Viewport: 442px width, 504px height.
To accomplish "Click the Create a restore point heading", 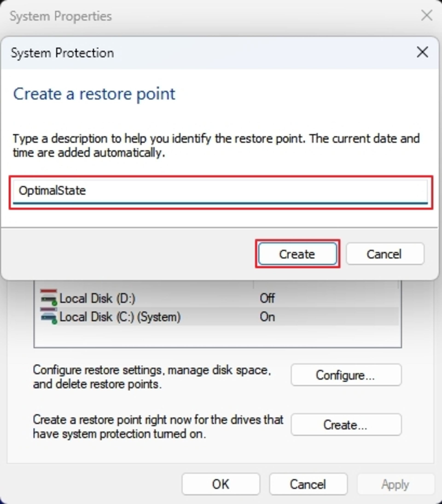I will coord(94,94).
